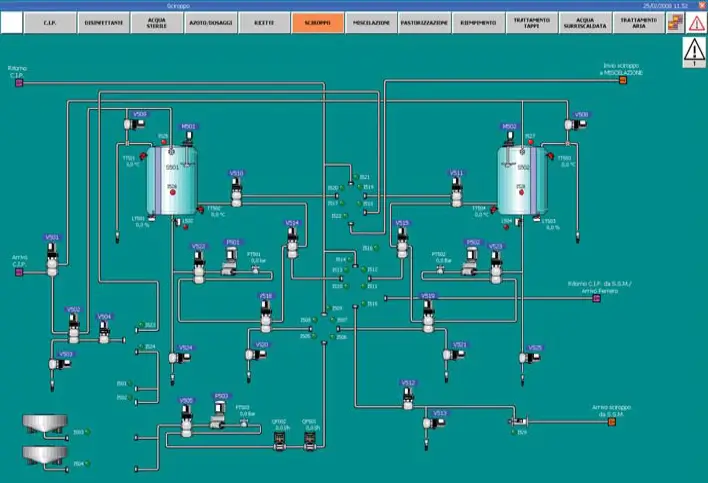Open the alarm warning triangle icon
Image resolution: width=708 pixels, height=483 pixels.
(694, 52)
